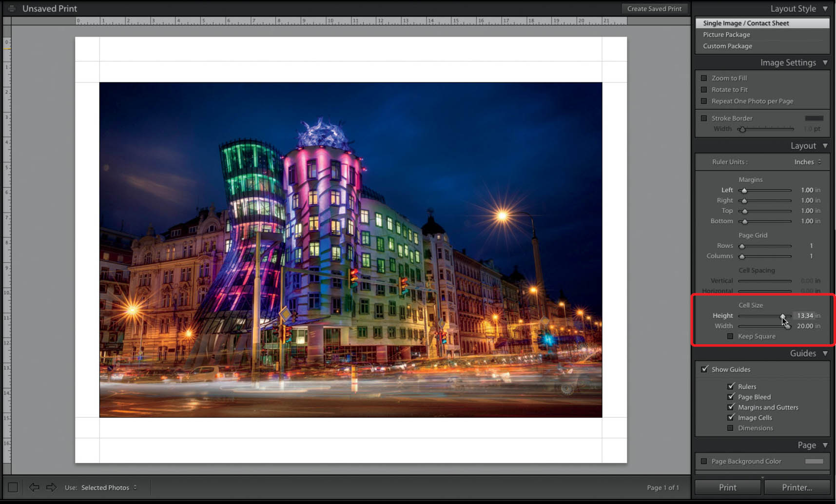Click the Unsaved Print title icon
Screen dimensions: 836x504
coord(12,8)
